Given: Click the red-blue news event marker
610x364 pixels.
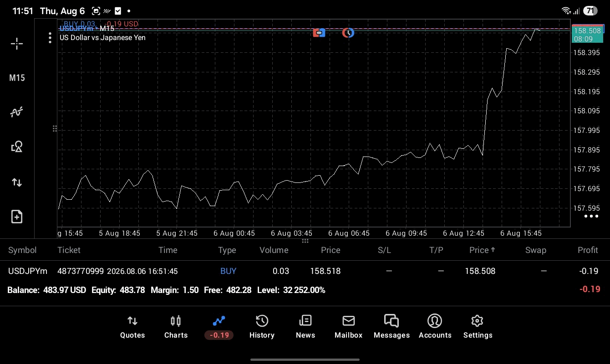Looking at the screenshot, I should click(319, 33).
